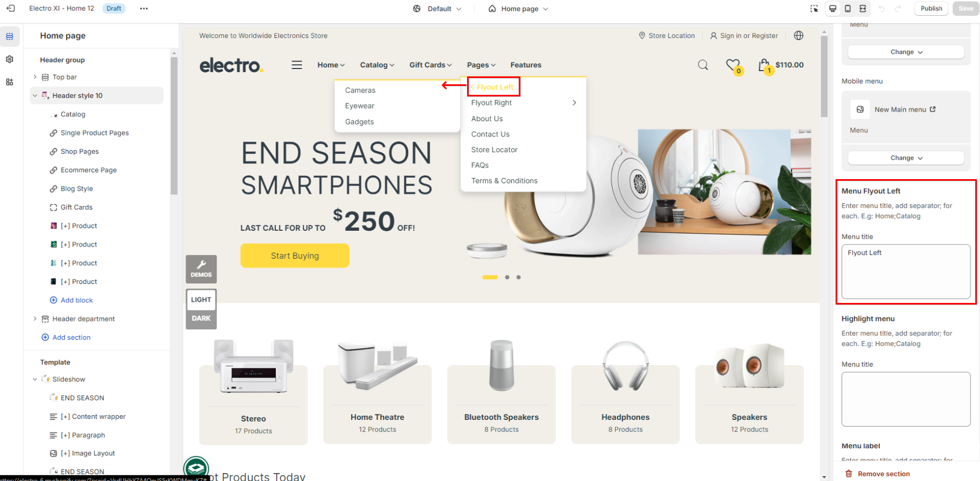Click the store search magnifier icon
Viewport: 980px width, 481px height.
click(x=703, y=65)
